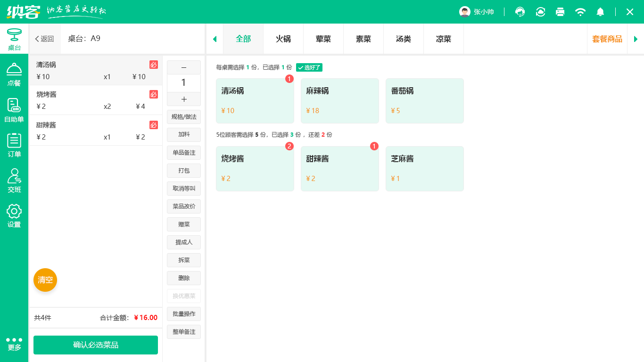Switch to the 火锅 category tab

pos(283,39)
